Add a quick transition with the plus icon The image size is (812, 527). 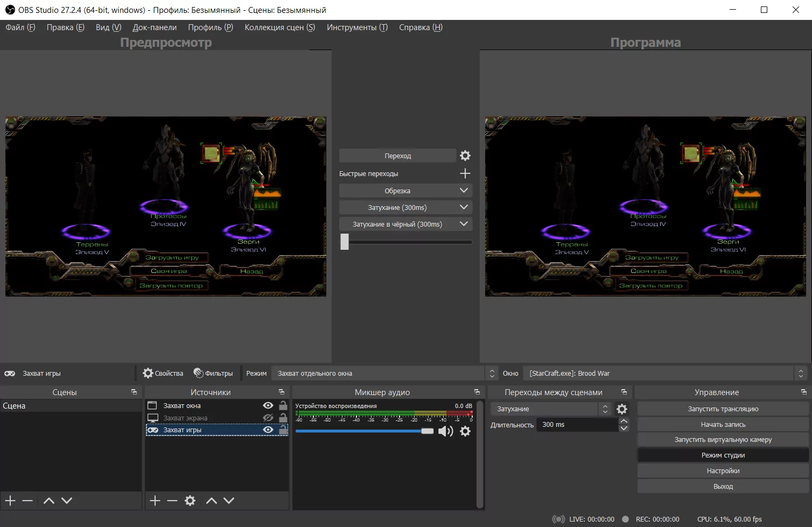pos(465,173)
